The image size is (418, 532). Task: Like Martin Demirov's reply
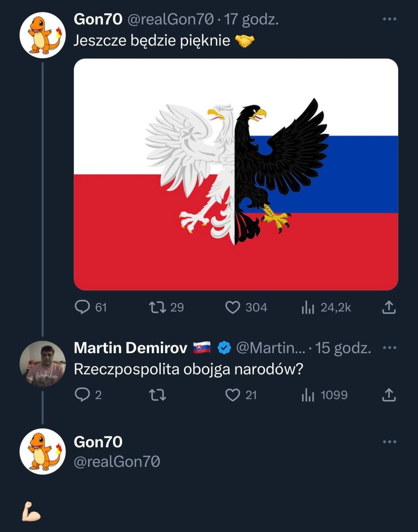click(233, 395)
